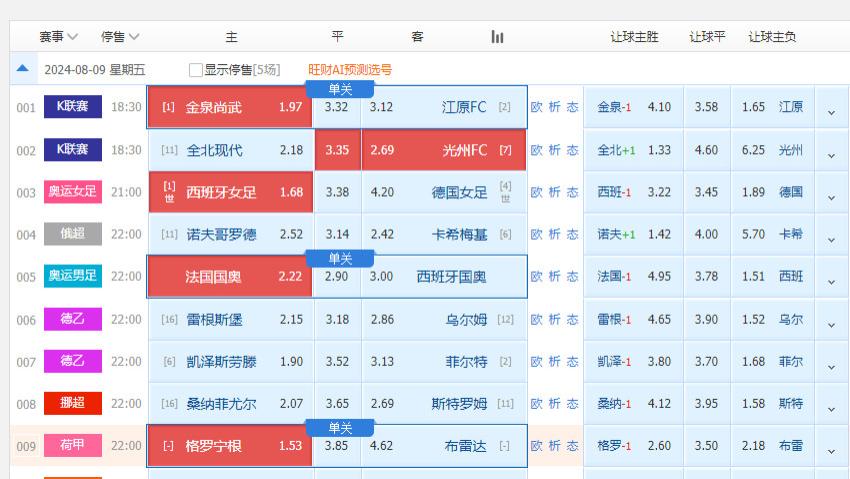Click the 挪超 league badge
This screenshot has width=850, height=479.
(73, 403)
